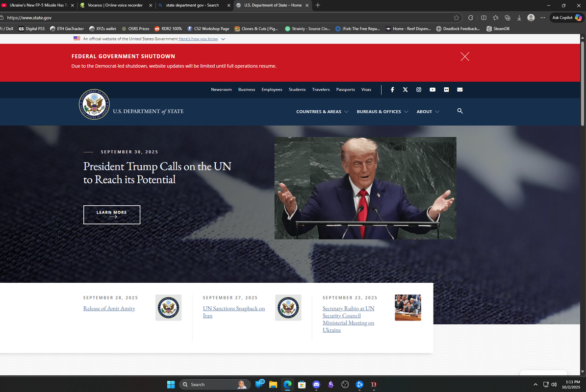Open Discord from the taskbar

click(x=316, y=385)
